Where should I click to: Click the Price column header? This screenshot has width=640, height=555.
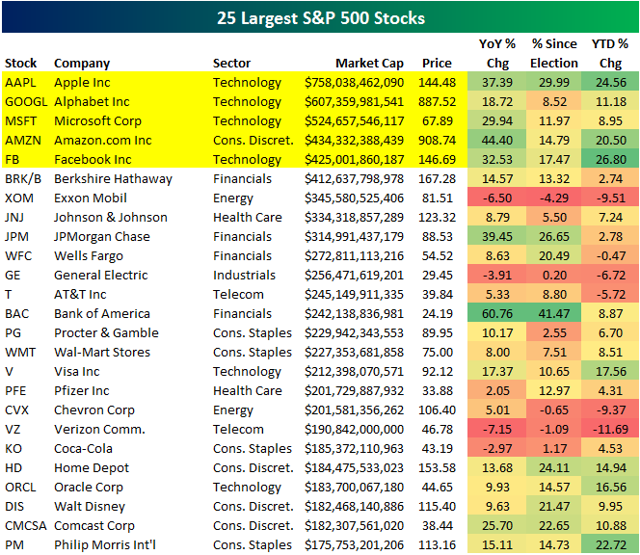coord(436,63)
